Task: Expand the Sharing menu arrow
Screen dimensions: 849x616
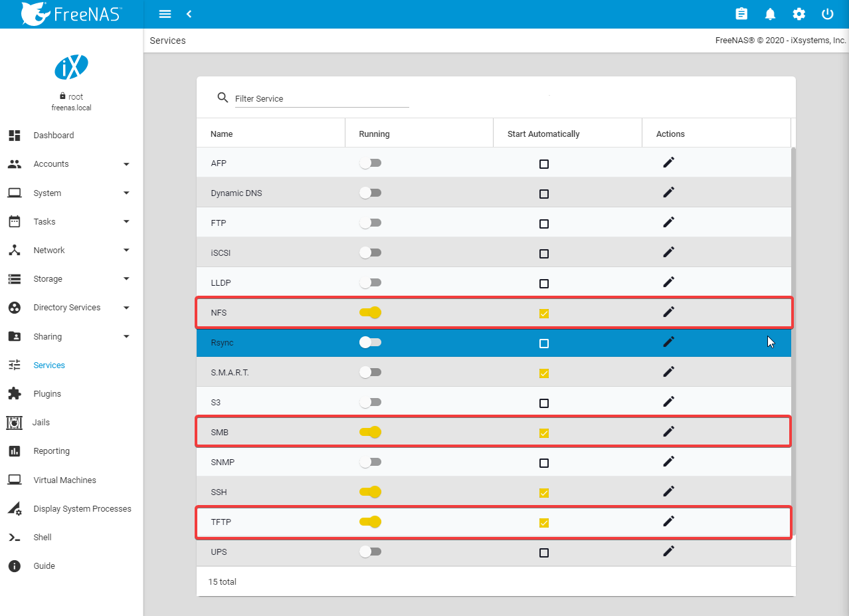Action: 126,337
